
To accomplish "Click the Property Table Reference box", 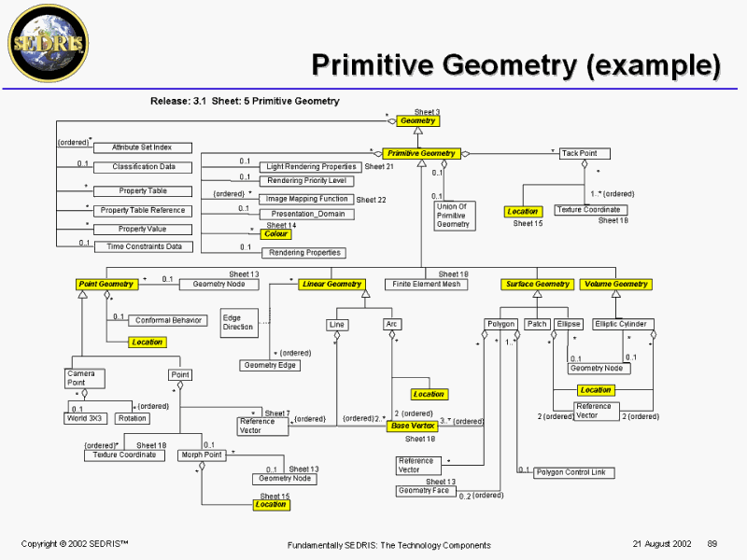I will [143, 210].
